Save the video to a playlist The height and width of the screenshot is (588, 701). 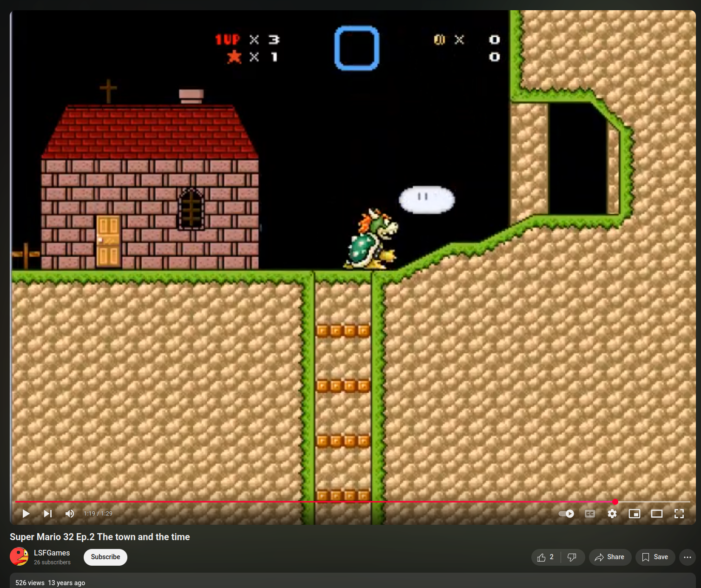(x=655, y=557)
